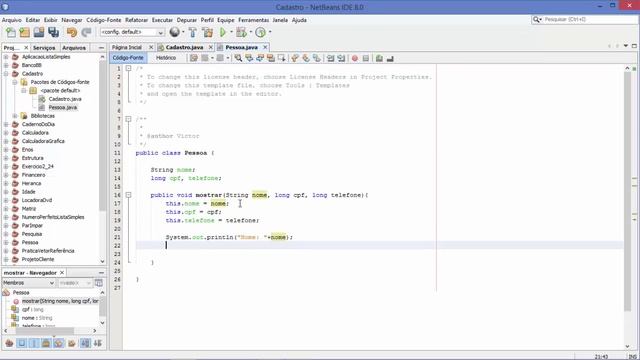The image size is (640, 360).
Task: Expand the Bibliotecas folder node
Action: (x=15, y=116)
